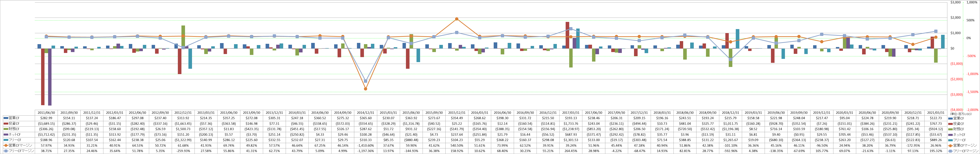
Task: Click the green 財務CF legend key in the table's row header
Action: (x=6, y=129)
